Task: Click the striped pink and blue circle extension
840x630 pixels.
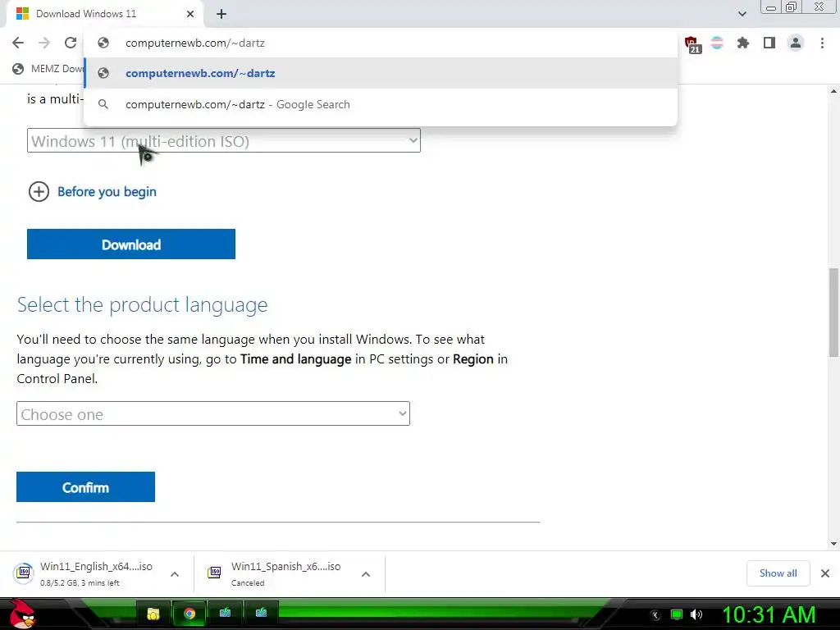Action: tap(717, 43)
